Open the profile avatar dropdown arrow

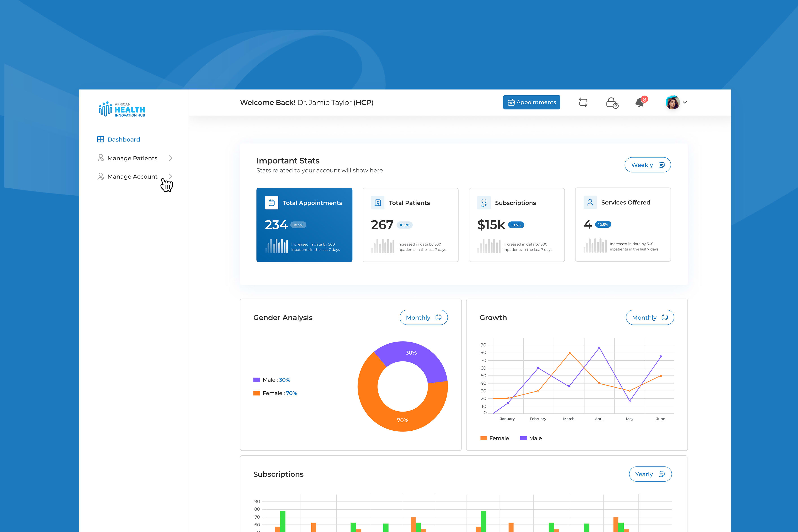(685, 102)
